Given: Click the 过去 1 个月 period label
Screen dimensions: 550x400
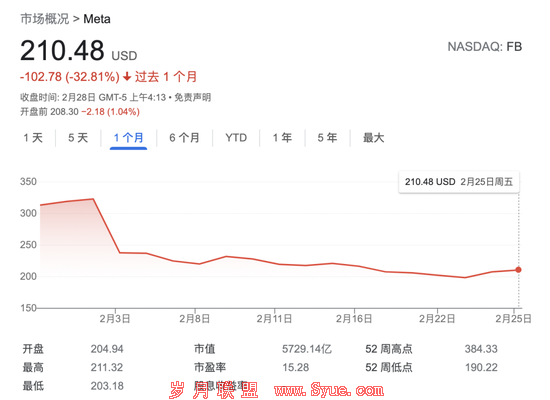Looking at the screenshot, I should (x=166, y=77).
